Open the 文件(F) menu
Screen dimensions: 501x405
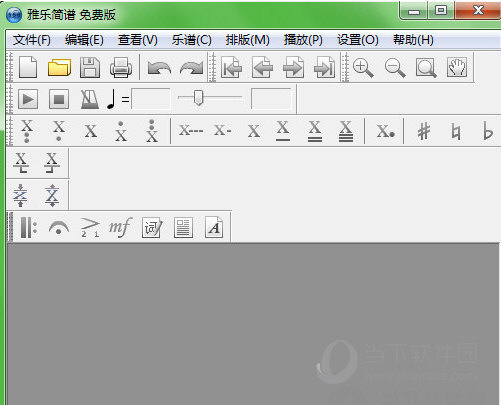(x=32, y=40)
